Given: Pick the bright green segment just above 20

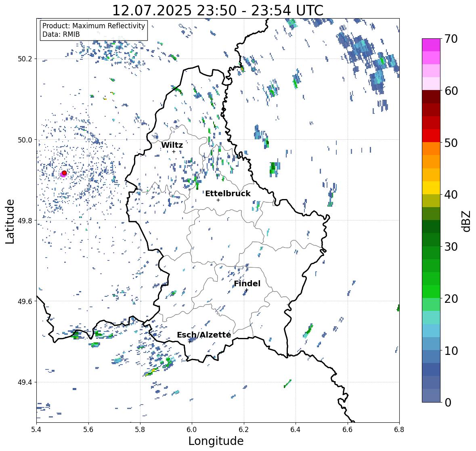Looking at the screenshot, I should coord(431,292).
